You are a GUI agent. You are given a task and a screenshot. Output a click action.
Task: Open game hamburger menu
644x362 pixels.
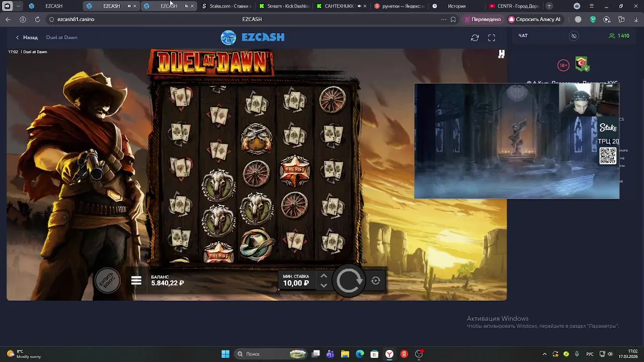136,281
